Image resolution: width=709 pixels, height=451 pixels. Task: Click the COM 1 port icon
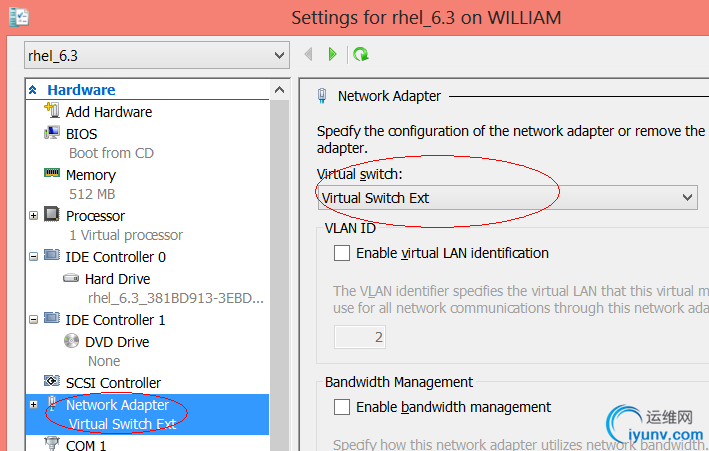click(x=53, y=445)
